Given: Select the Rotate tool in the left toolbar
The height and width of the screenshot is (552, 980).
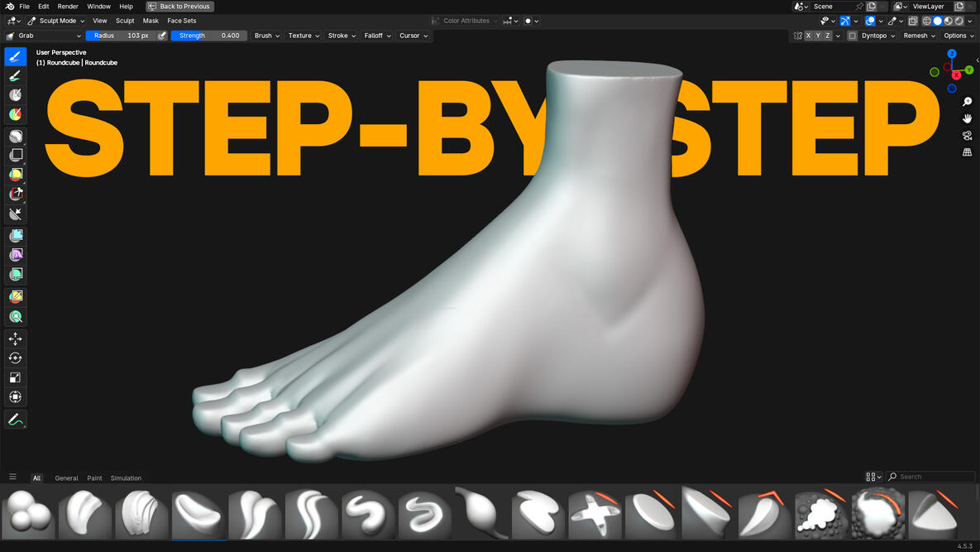Looking at the screenshot, I should (x=15, y=358).
